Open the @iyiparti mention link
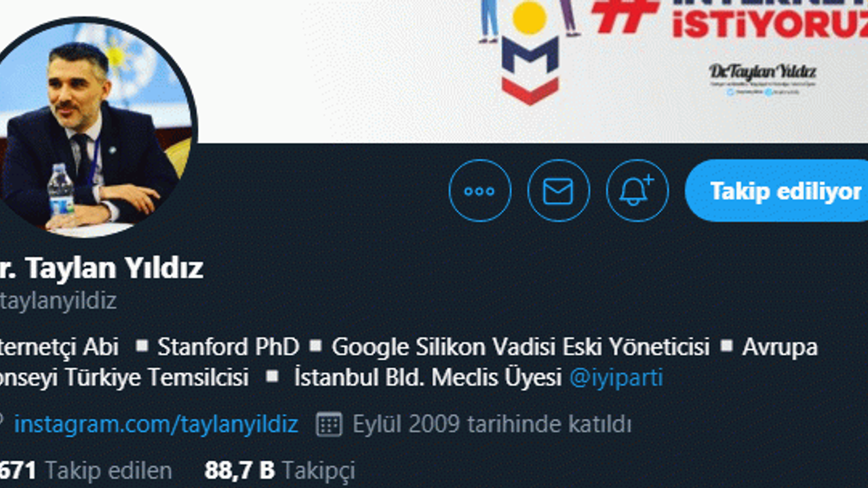868x488 pixels. click(x=616, y=378)
